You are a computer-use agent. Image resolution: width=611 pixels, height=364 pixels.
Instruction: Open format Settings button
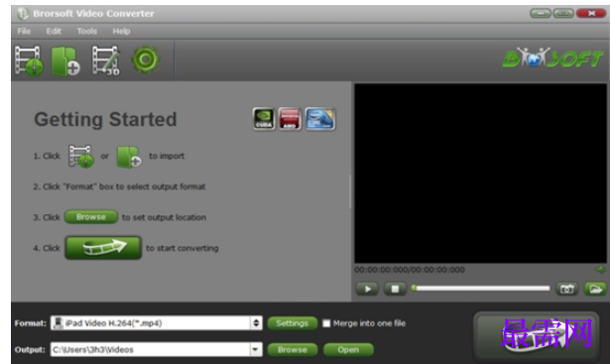[x=293, y=323]
